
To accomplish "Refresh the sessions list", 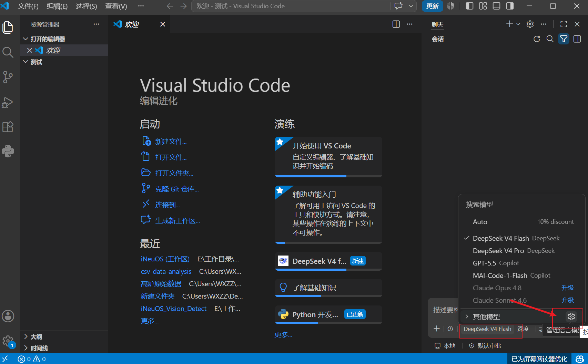I will [537, 39].
